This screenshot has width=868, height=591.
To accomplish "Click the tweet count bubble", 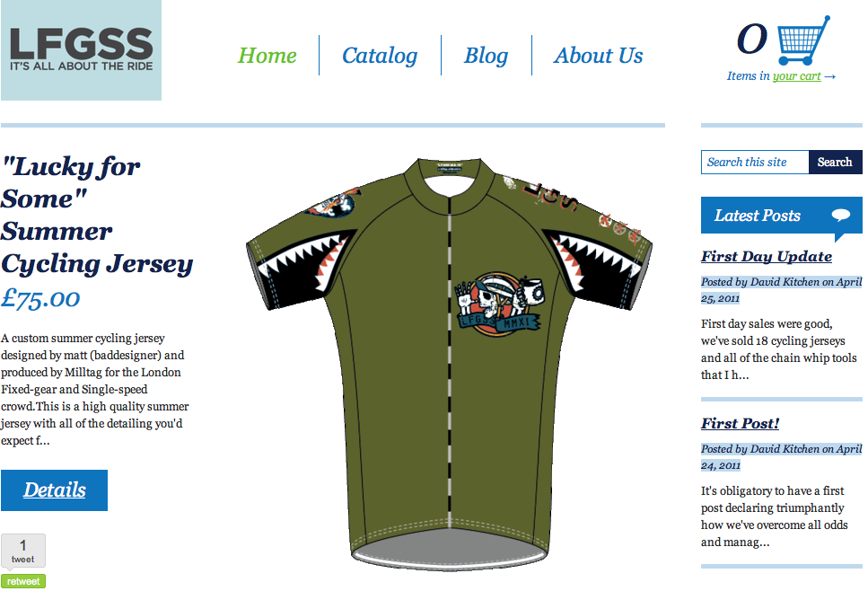I will click(23, 551).
